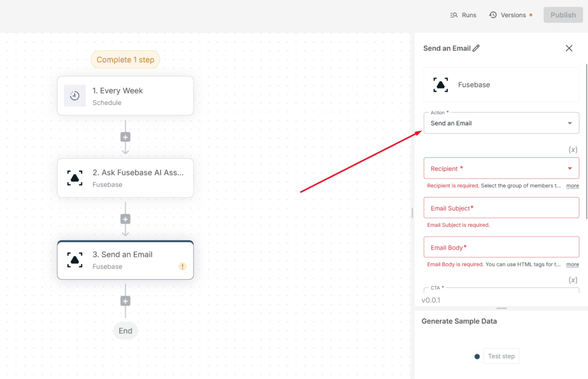Click the orange dot next to Versions

[x=531, y=15]
